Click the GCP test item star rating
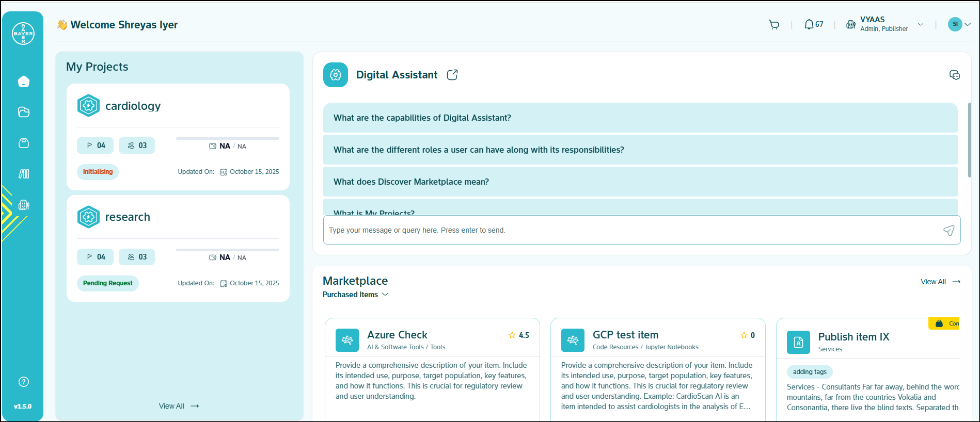The width and height of the screenshot is (980, 422). coord(748,335)
